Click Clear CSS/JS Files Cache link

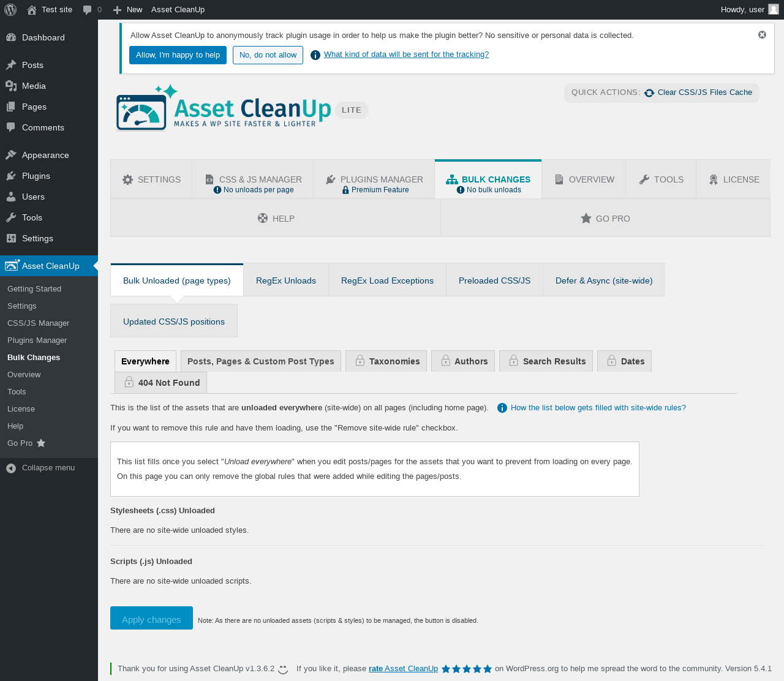(705, 92)
